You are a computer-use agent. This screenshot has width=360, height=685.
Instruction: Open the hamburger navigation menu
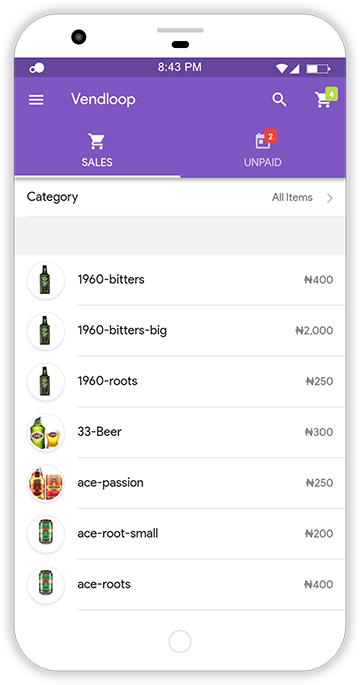pyautogui.click(x=36, y=100)
